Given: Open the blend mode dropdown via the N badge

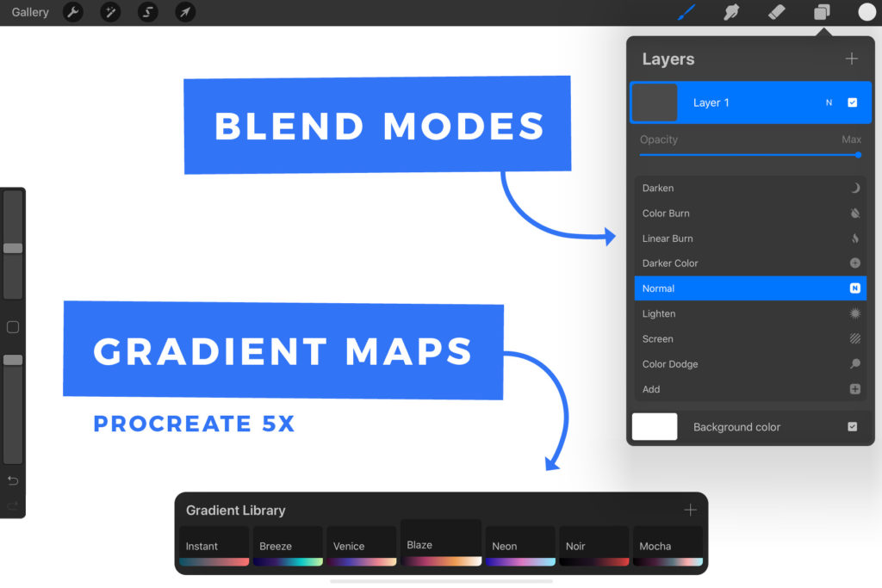Looking at the screenshot, I should click(828, 102).
